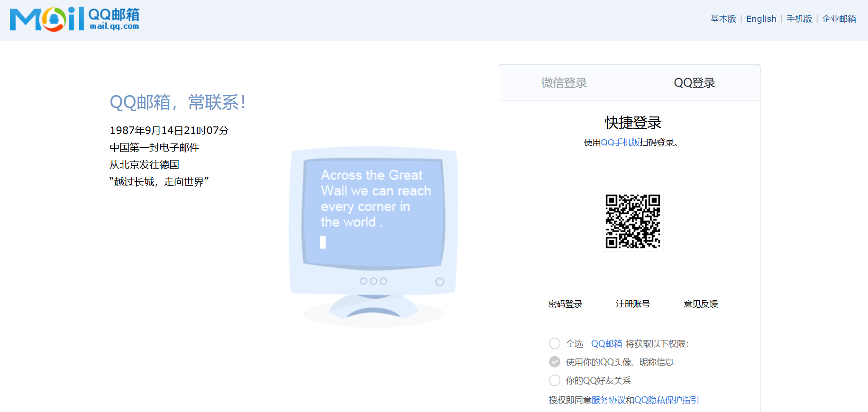The height and width of the screenshot is (412, 868).
Task: Click the login QR code
Action: coord(633,221)
